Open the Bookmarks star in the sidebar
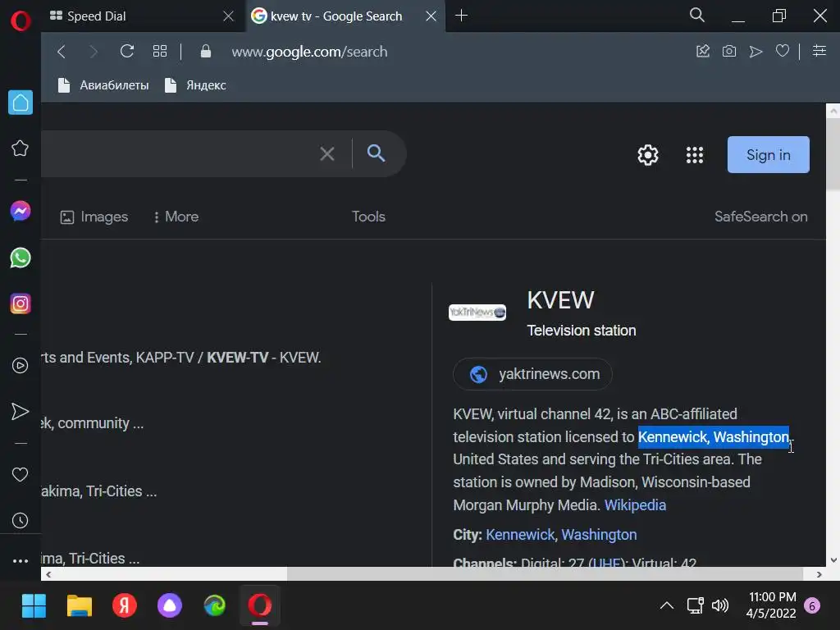This screenshot has width=840, height=630. pos(21,148)
